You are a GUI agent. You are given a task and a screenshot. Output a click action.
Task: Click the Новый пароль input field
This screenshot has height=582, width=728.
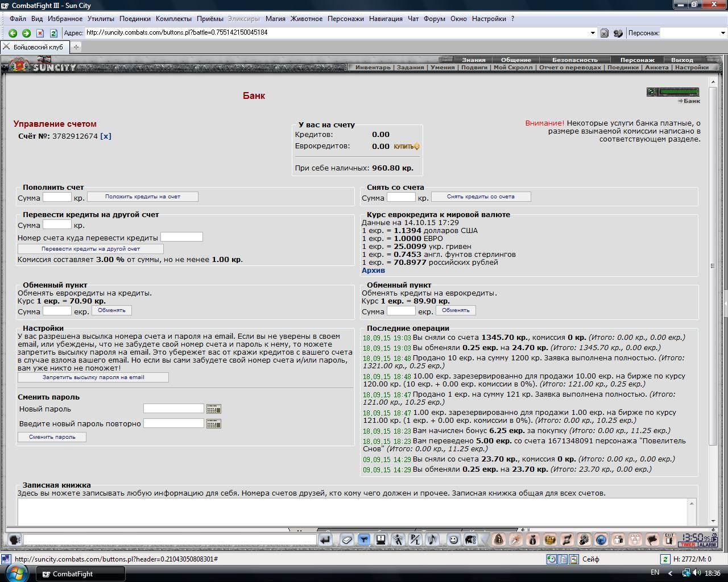(x=173, y=409)
